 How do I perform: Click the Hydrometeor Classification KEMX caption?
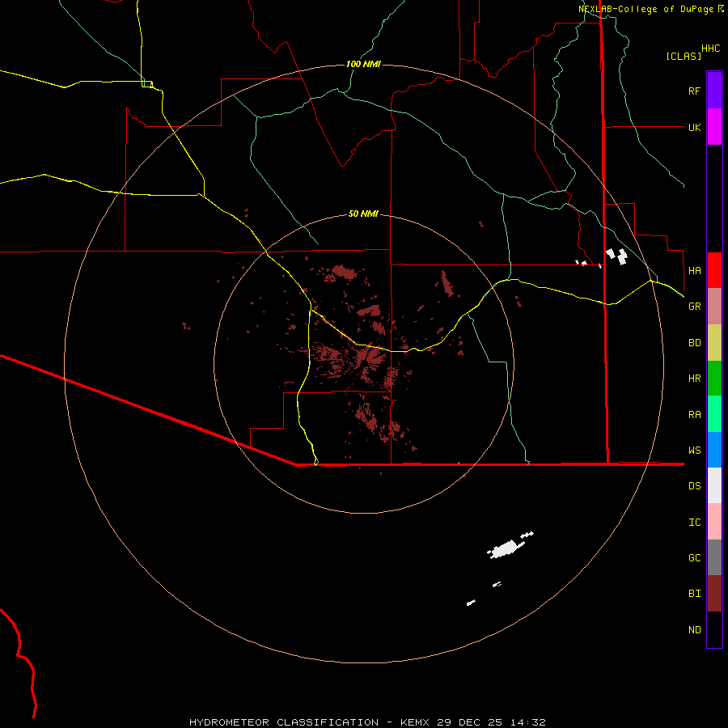click(367, 722)
